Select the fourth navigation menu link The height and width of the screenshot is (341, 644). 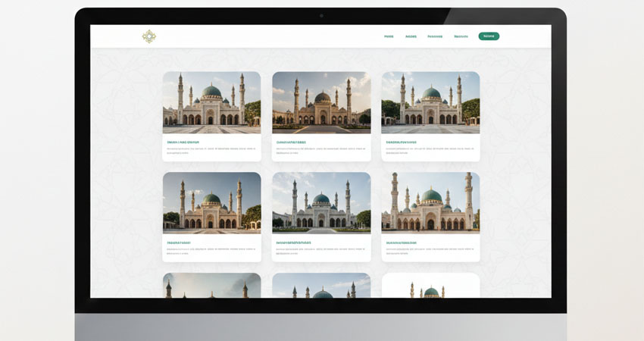pyautogui.click(x=461, y=36)
